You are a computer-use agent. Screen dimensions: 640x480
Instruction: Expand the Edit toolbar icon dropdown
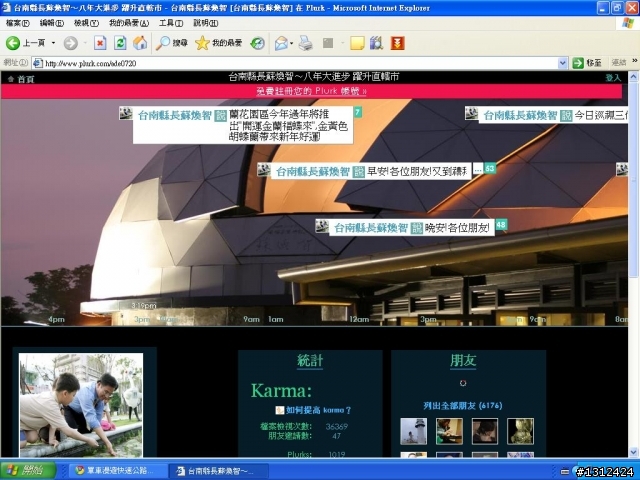[342, 43]
